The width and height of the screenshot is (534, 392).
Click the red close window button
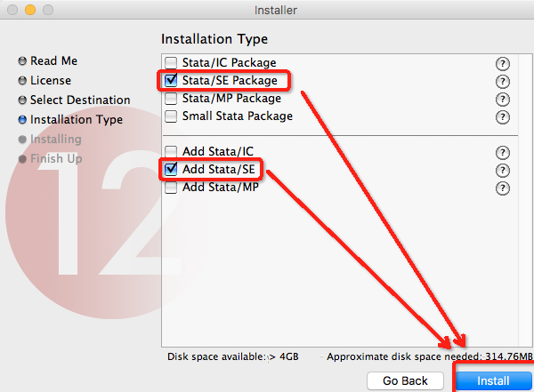coord(12,12)
